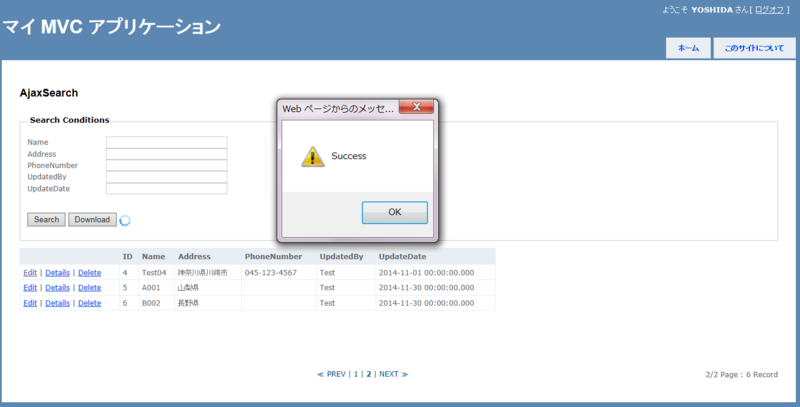
Task: Click OK in the Success dialog
Action: [x=394, y=212]
